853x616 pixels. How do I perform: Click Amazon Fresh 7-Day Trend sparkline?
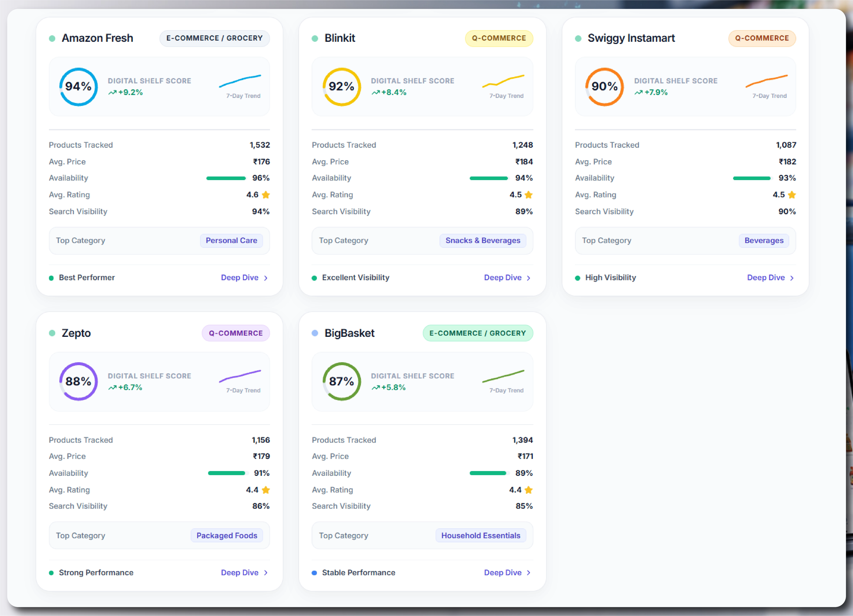[240, 81]
